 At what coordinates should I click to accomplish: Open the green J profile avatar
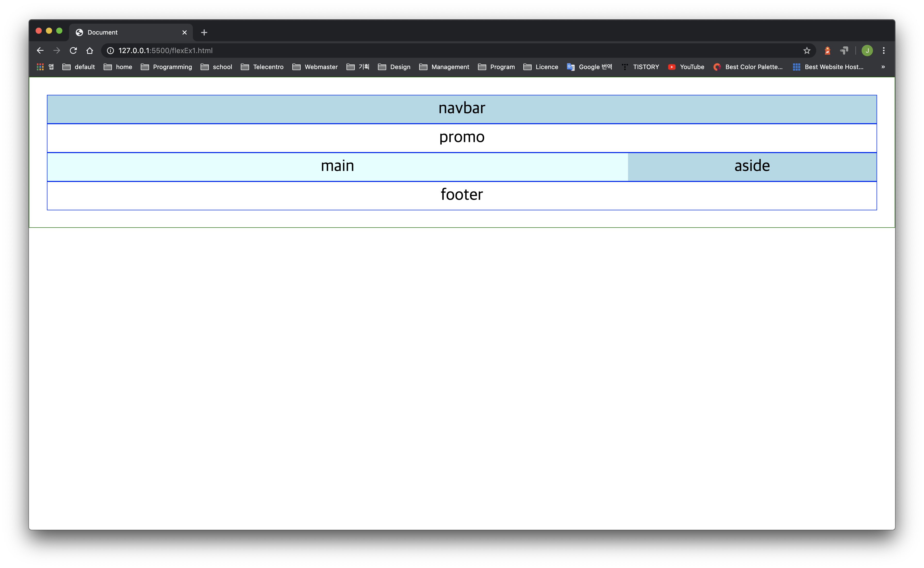coord(867,50)
